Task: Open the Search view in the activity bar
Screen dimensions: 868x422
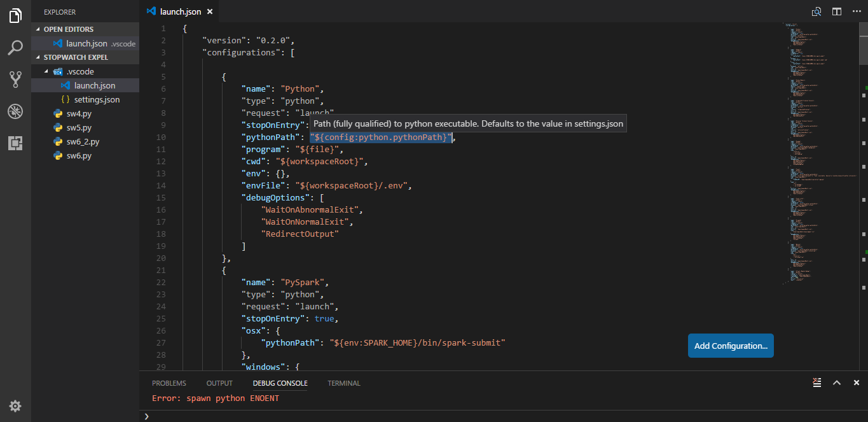Action: click(x=15, y=48)
